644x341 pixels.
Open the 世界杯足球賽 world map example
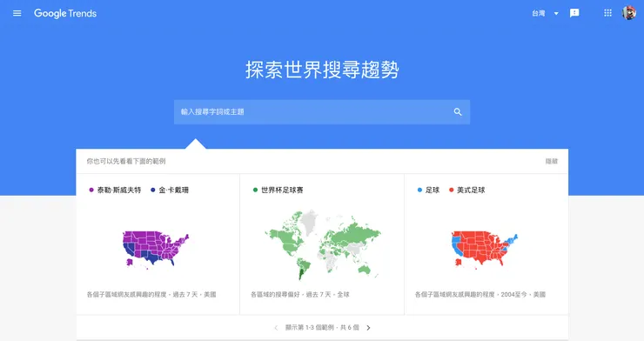tap(322, 244)
